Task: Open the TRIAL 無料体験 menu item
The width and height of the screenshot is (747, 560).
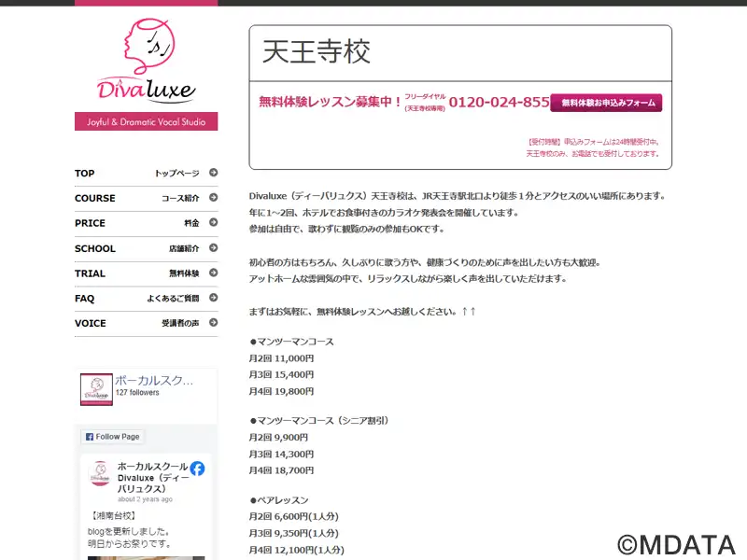Action: [147, 273]
